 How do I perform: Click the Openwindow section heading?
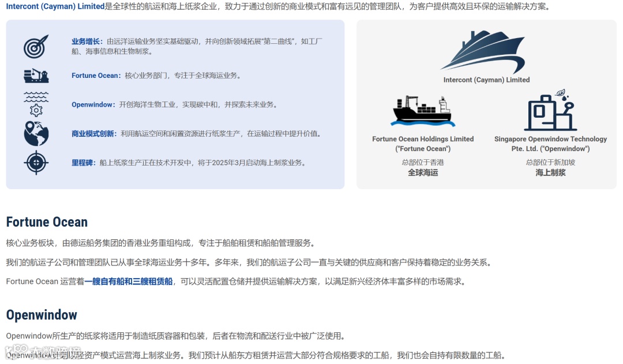click(x=42, y=315)
